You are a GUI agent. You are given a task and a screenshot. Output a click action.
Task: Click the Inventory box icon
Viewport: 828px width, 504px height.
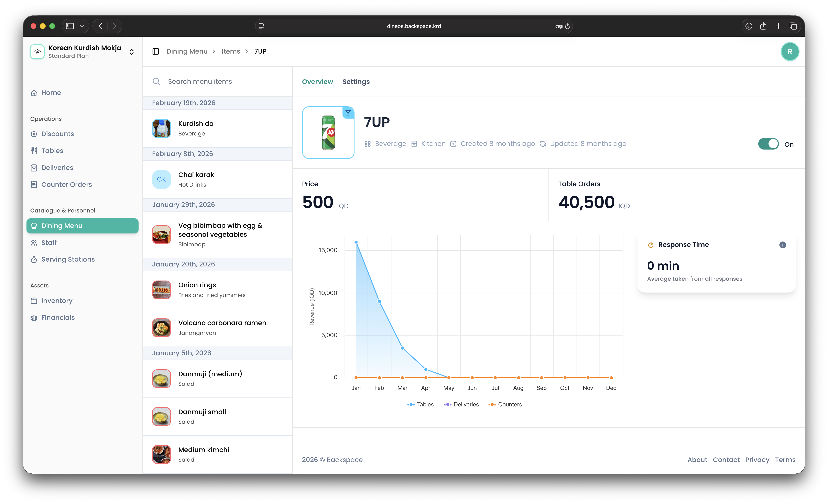[x=34, y=301]
